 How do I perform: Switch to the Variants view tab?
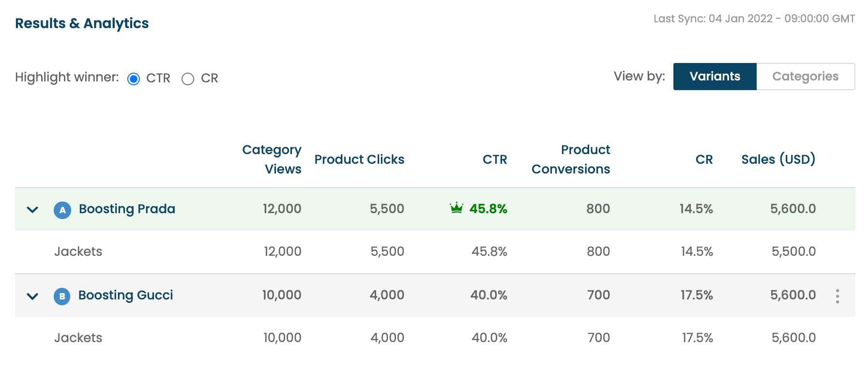(715, 77)
